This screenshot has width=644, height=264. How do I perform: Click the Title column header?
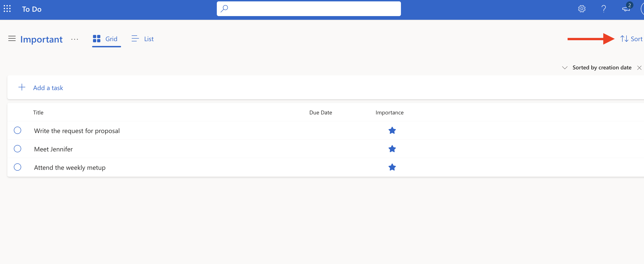click(x=38, y=113)
